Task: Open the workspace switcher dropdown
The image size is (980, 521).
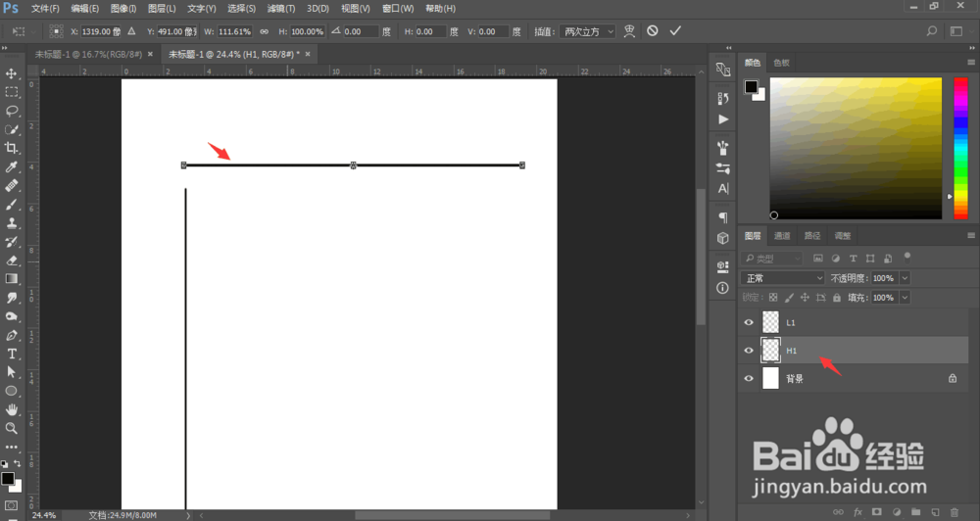Action: [956, 30]
